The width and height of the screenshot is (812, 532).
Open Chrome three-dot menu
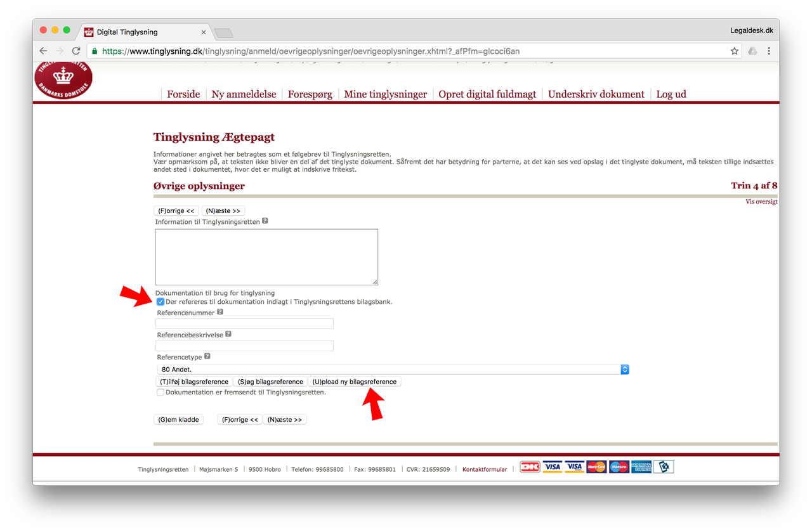769,51
